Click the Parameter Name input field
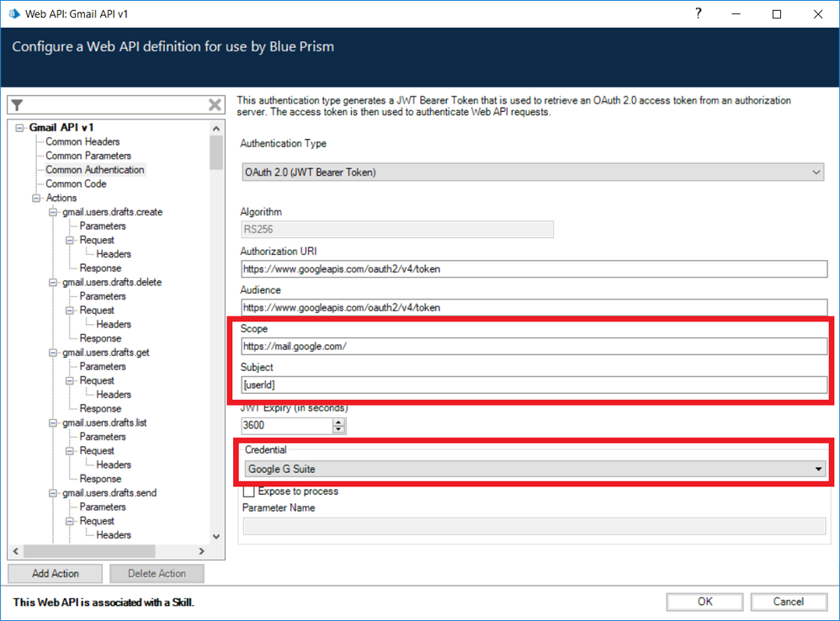Image resolution: width=840 pixels, height=621 pixels. click(x=534, y=526)
